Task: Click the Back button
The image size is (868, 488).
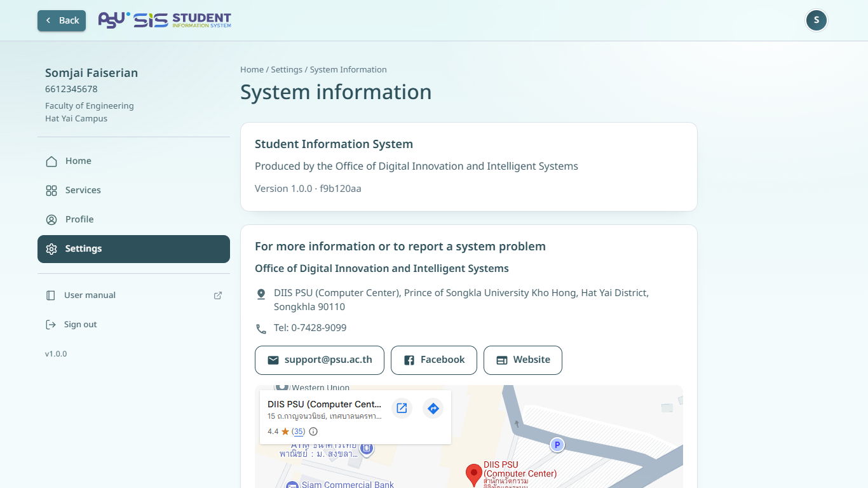Action: coord(62,20)
